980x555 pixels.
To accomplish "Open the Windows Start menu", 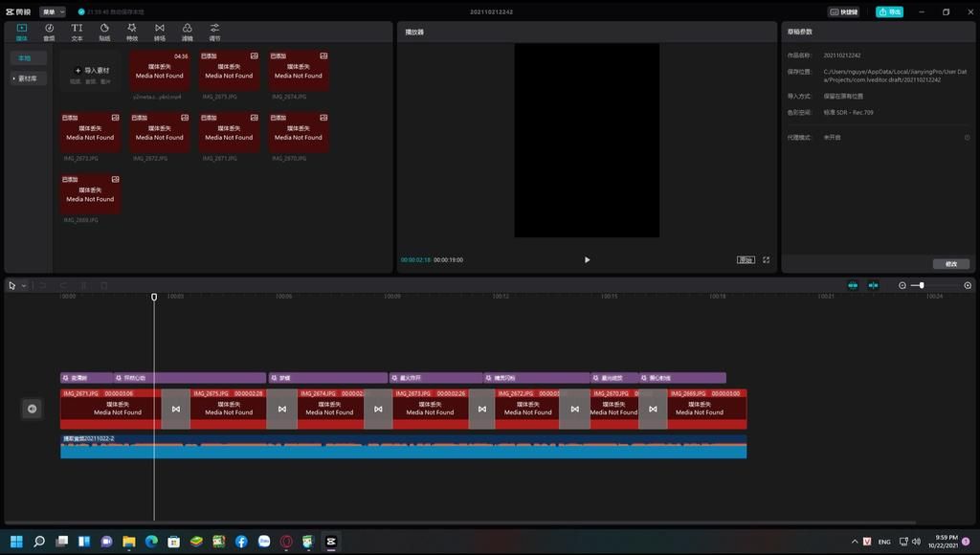I will (x=17, y=542).
